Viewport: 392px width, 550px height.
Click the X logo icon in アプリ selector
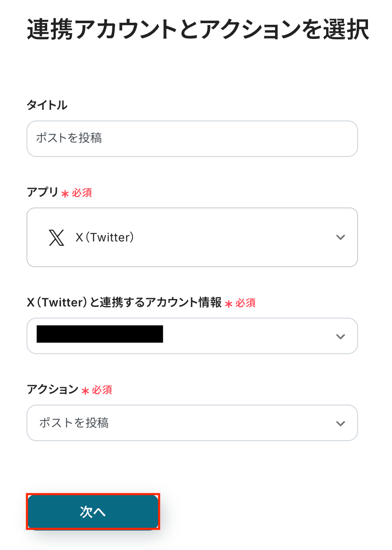[56, 238]
